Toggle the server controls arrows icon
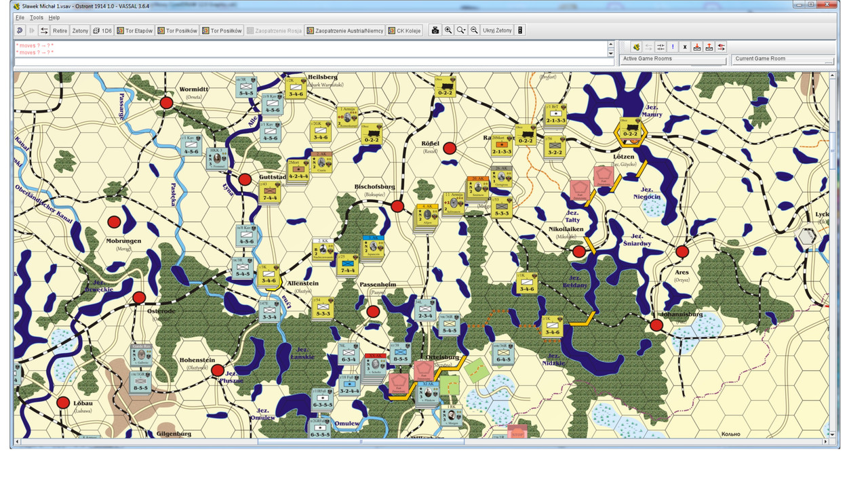The image size is (868, 486). coord(44,31)
